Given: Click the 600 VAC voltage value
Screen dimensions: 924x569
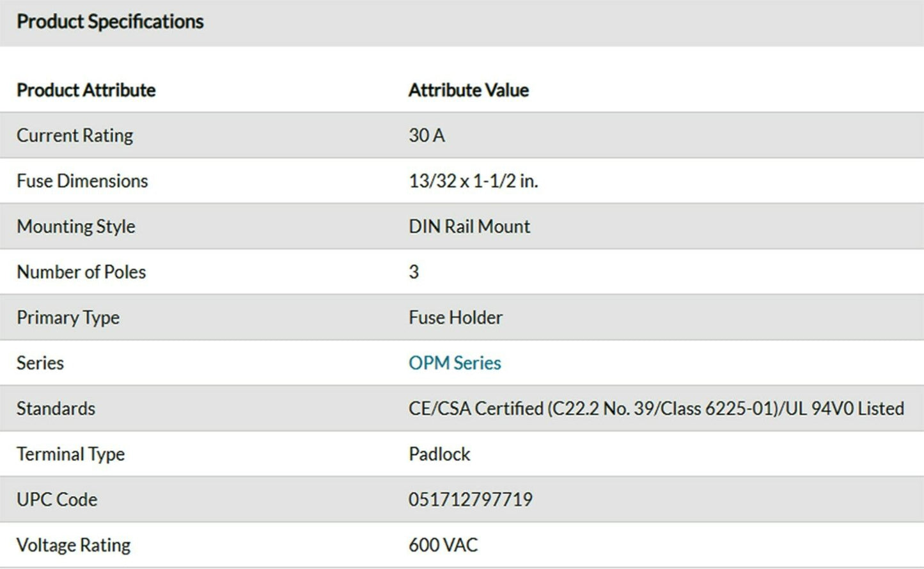Looking at the screenshot, I should coord(442,545).
